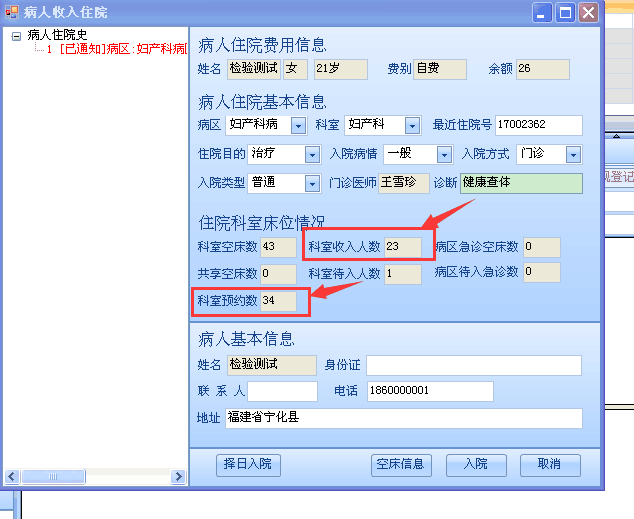Click the 科室 combo box text 妇产科
The width and height of the screenshot is (634, 519).
point(366,124)
